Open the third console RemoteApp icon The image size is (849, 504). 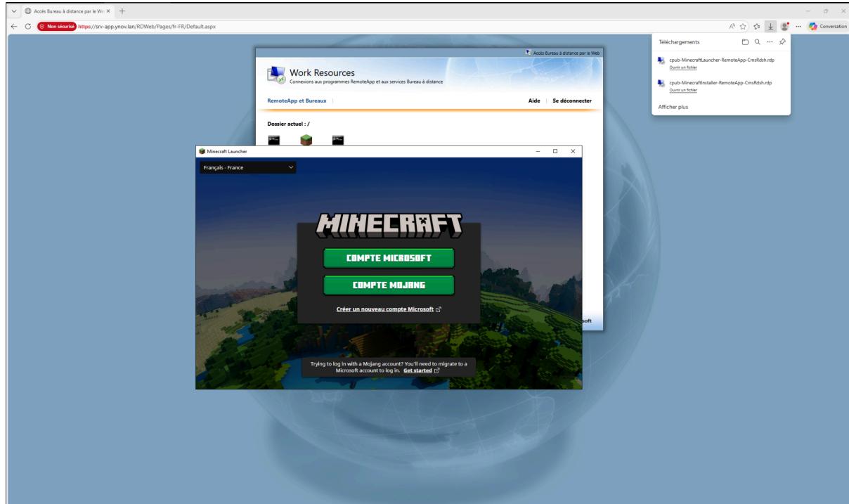click(x=339, y=140)
